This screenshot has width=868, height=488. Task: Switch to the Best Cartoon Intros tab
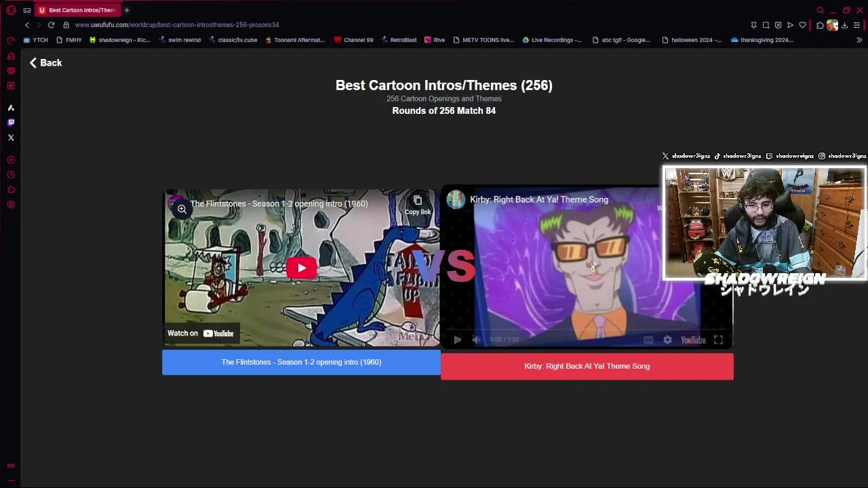click(78, 10)
